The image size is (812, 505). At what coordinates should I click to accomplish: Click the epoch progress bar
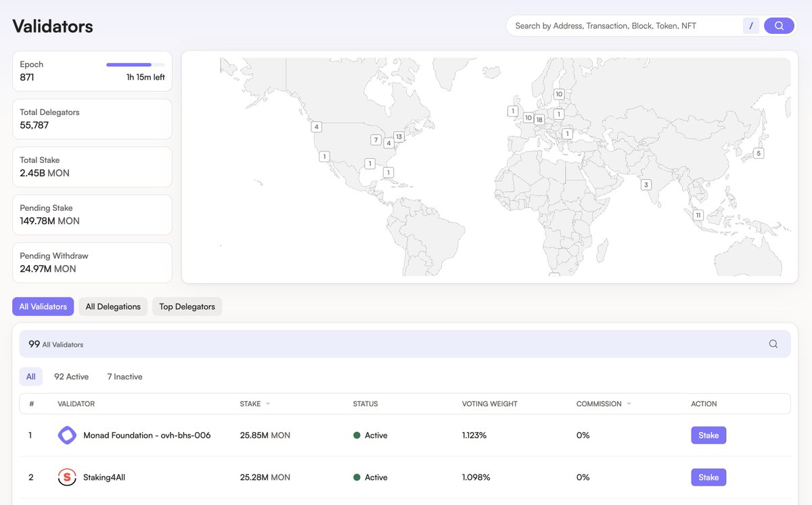point(135,65)
